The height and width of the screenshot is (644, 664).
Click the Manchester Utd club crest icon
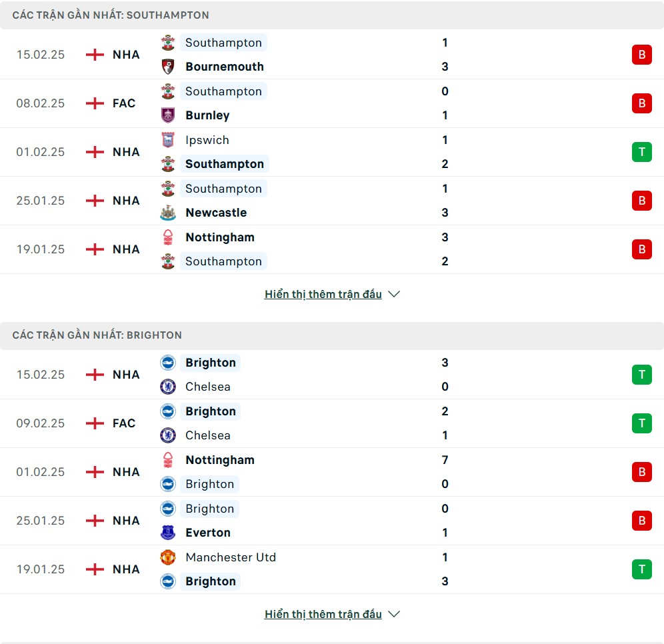[168, 557]
